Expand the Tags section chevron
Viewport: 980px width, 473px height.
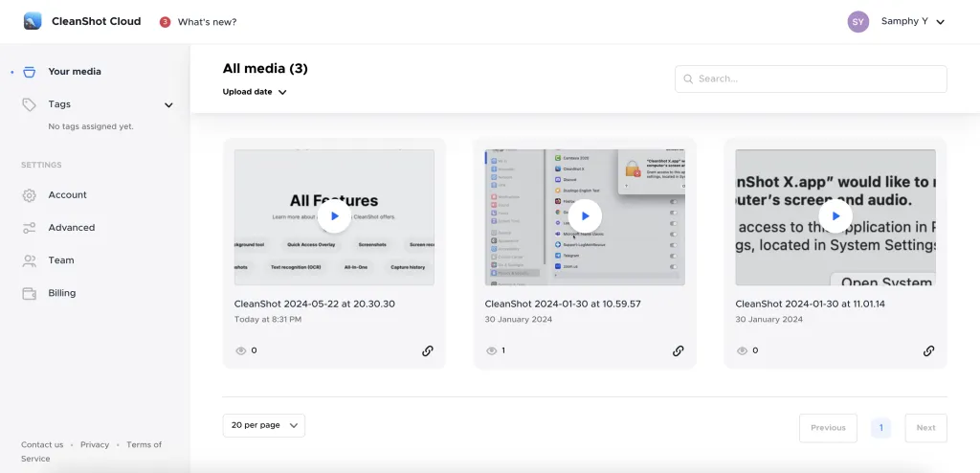pos(168,105)
